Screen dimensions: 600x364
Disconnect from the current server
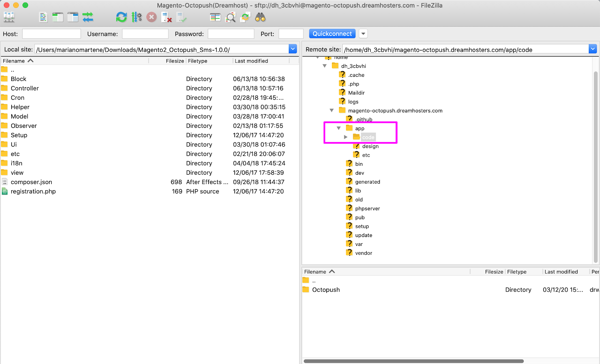click(166, 17)
